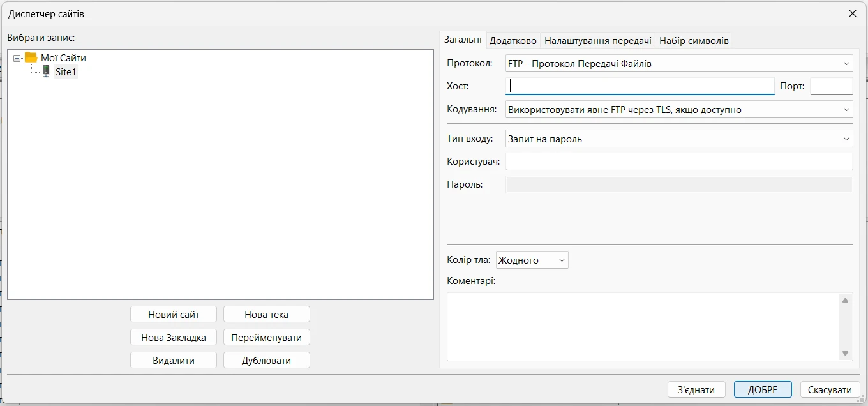Click the Скасувати button
The width and height of the screenshot is (868, 406).
pyautogui.click(x=830, y=390)
